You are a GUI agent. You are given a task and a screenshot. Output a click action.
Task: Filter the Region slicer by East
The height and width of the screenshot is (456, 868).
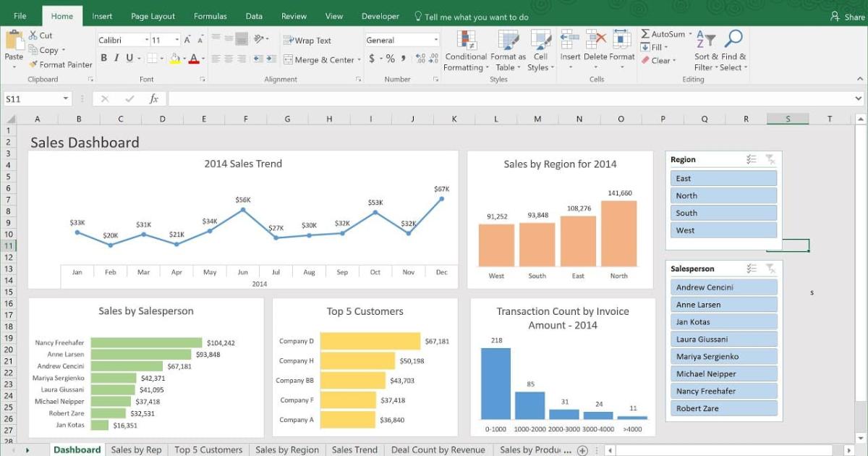[x=723, y=178]
